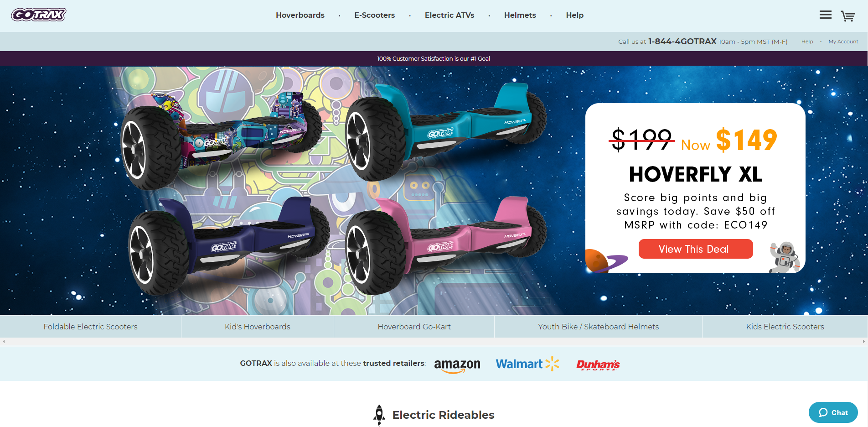This screenshot has width=868, height=427.
Task: Click the View This Deal button
Action: pyautogui.click(x=696, y=249)
